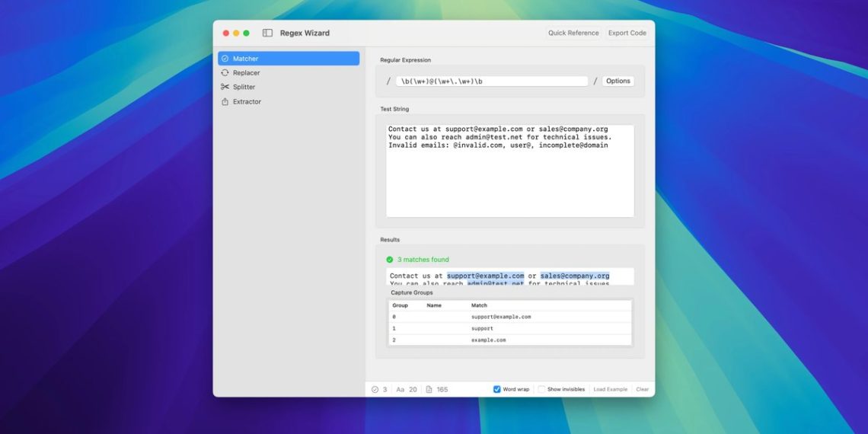Click the Splitter scissors icon
868x434 pixels.
[x=225, y=88]
